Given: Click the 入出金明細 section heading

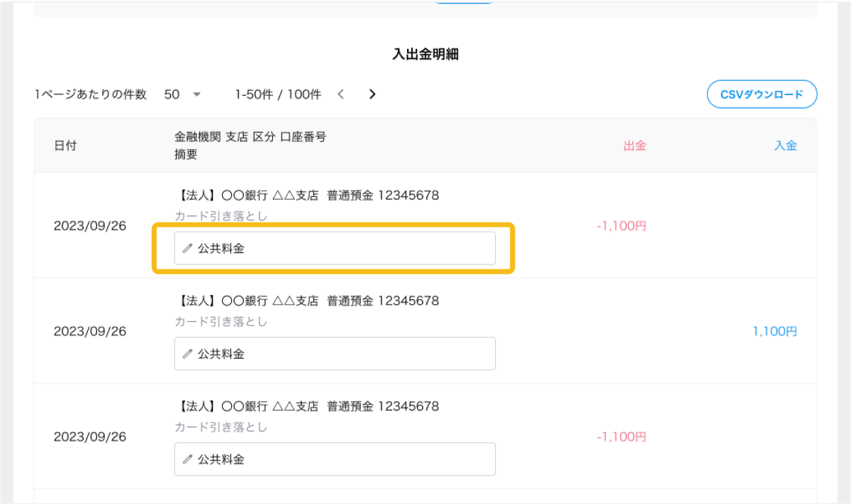Looking at the screenshot, I should click(425, 54).
